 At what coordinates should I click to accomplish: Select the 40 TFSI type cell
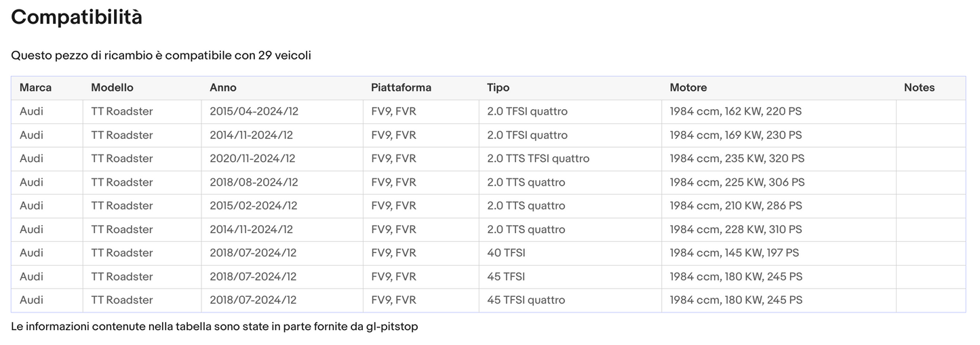tap(506, 253)
